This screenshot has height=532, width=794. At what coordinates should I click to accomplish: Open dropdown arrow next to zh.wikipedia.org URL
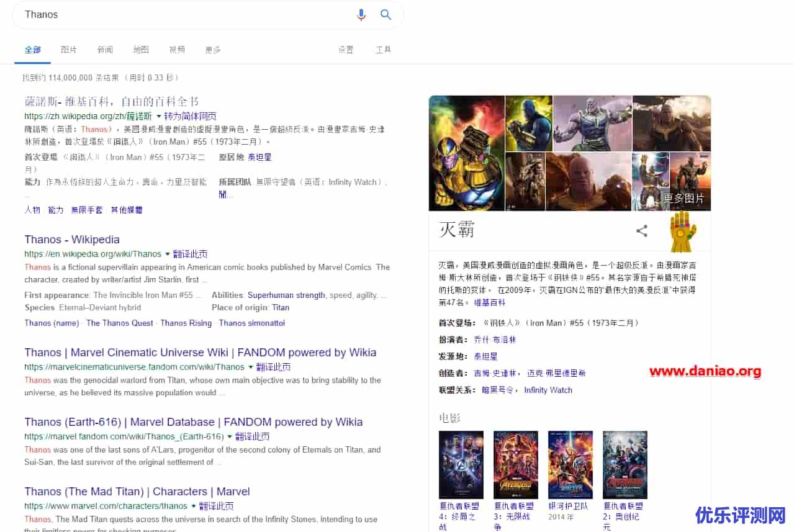[x=159, y=116]
